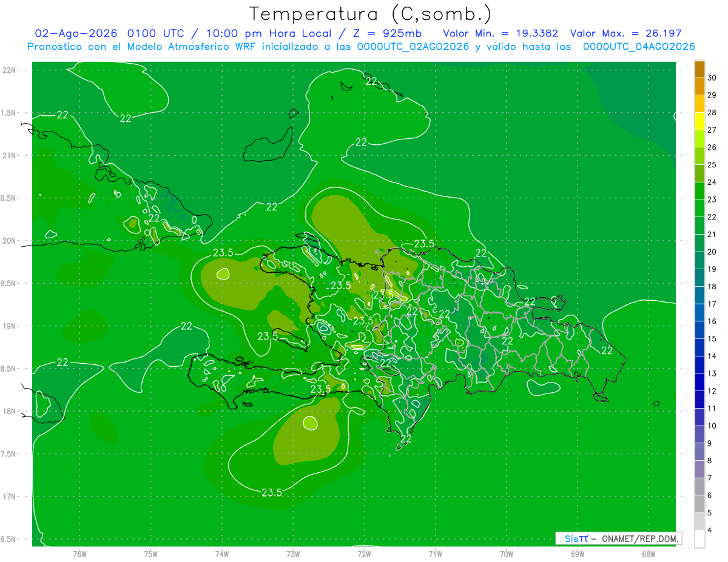Click the '75W' longitude axis label

coord(151,554)
